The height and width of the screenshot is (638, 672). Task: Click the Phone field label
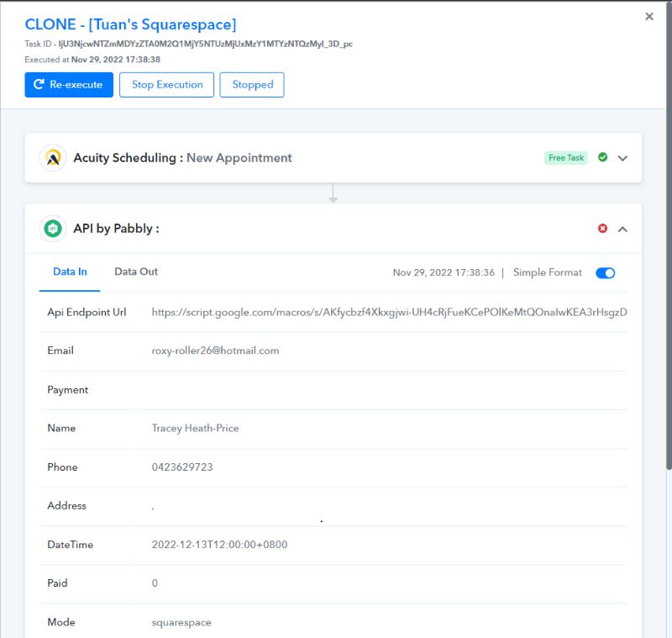[62, 467]
